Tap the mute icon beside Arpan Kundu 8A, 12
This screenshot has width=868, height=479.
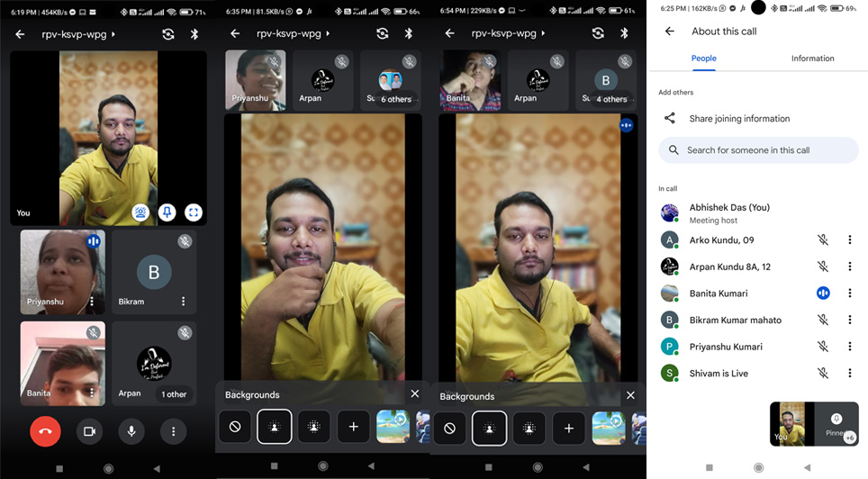point(822,267)
